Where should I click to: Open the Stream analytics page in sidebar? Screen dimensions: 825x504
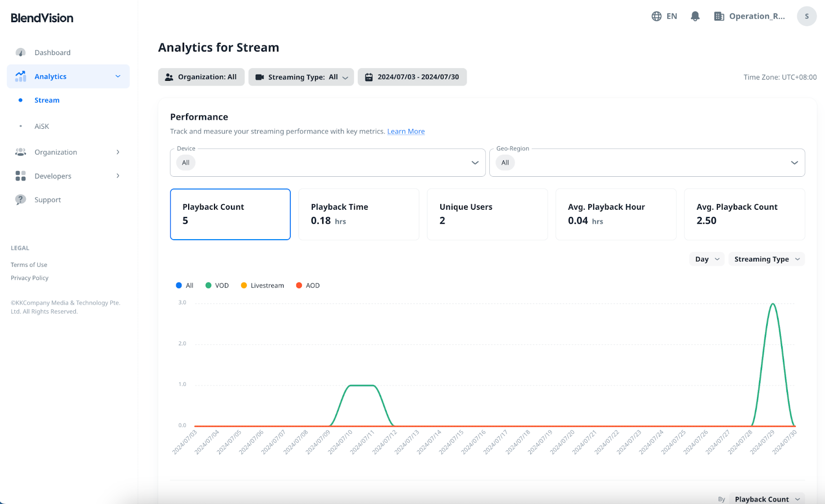pyautogui.click(x=47, y=100)
